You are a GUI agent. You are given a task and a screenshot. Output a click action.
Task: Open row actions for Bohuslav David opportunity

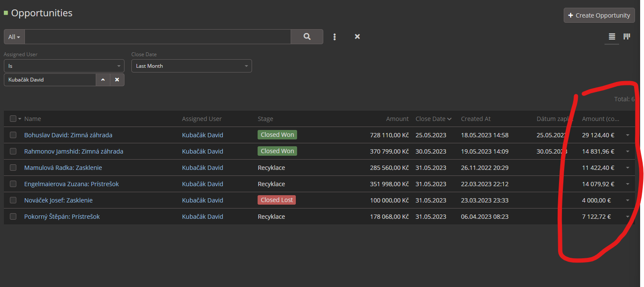coord(628,135)
